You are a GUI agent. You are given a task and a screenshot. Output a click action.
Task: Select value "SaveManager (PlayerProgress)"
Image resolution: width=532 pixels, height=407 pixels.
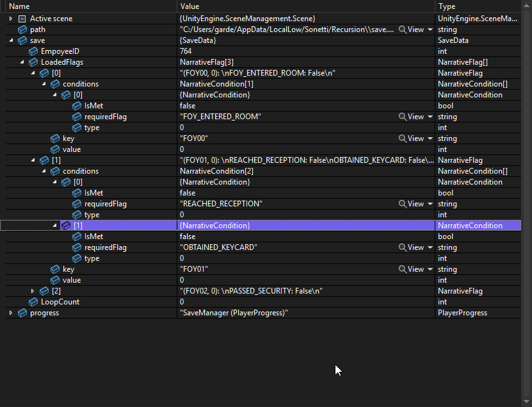coord(234,313)
